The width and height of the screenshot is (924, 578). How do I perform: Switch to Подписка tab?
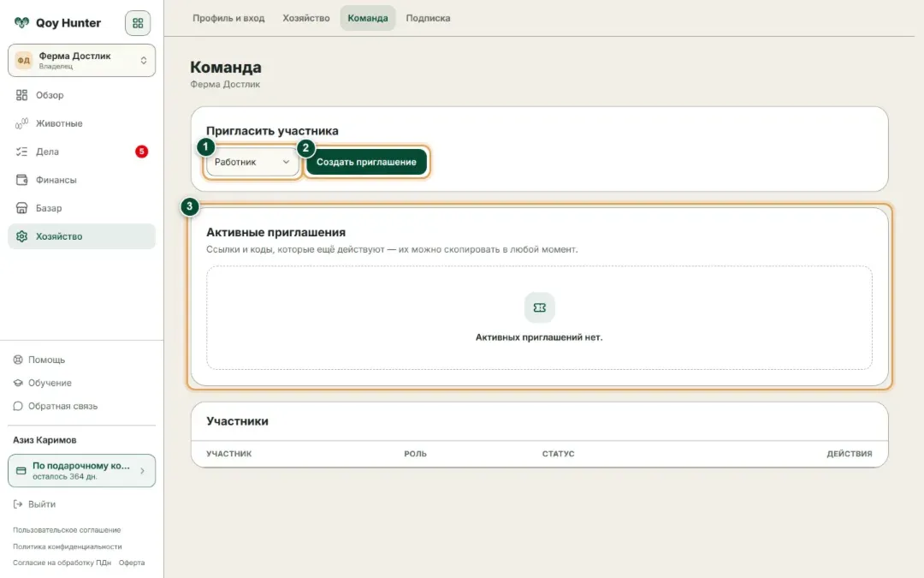(428, 18)
